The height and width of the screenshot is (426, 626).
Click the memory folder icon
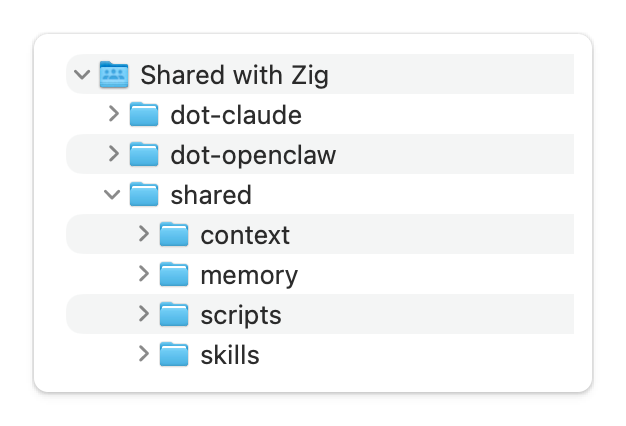(x=174, y=275)
